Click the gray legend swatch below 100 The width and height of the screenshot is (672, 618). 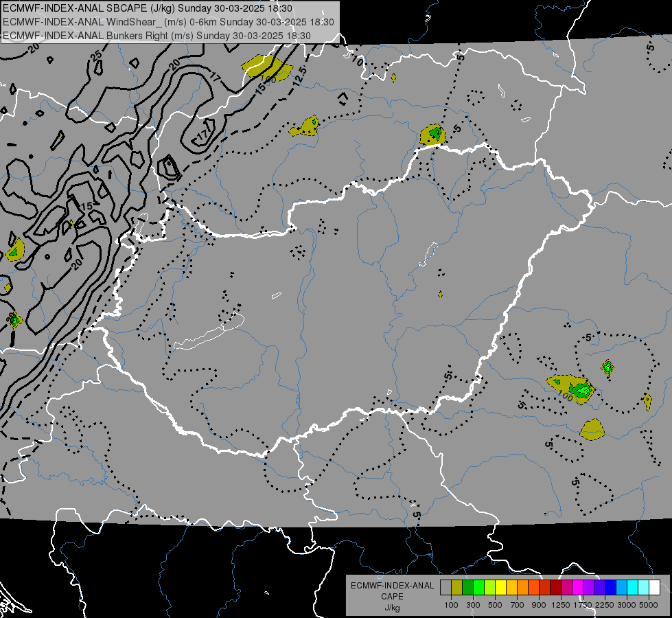tap(445, 588)
